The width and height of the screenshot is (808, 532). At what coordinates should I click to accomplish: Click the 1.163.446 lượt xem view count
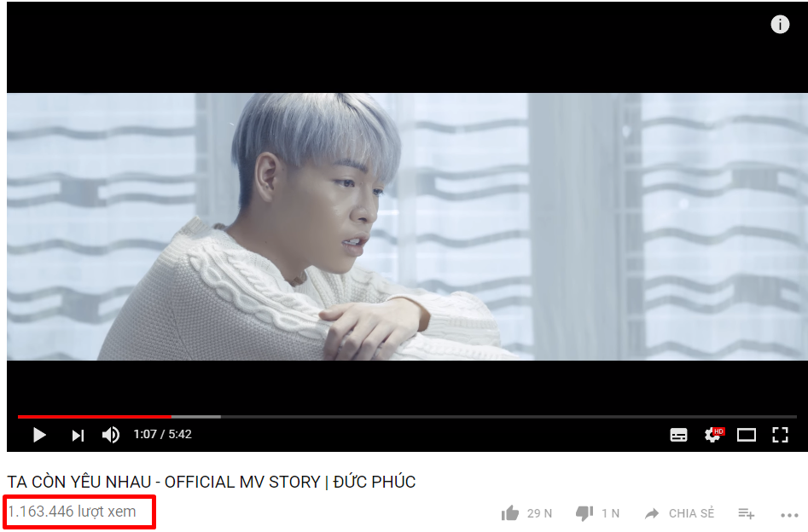point(73,512)
